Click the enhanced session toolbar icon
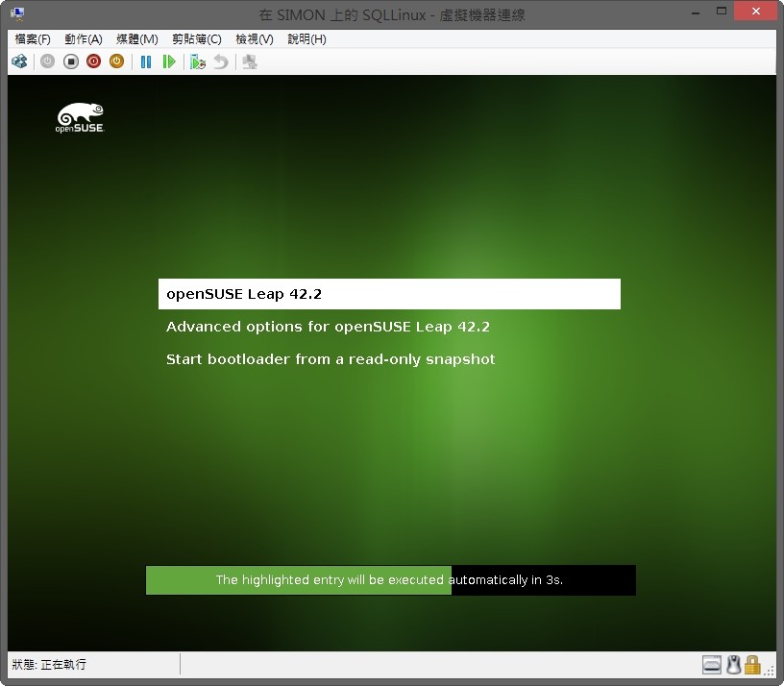The image size is (784, 686). pos(250,62)
